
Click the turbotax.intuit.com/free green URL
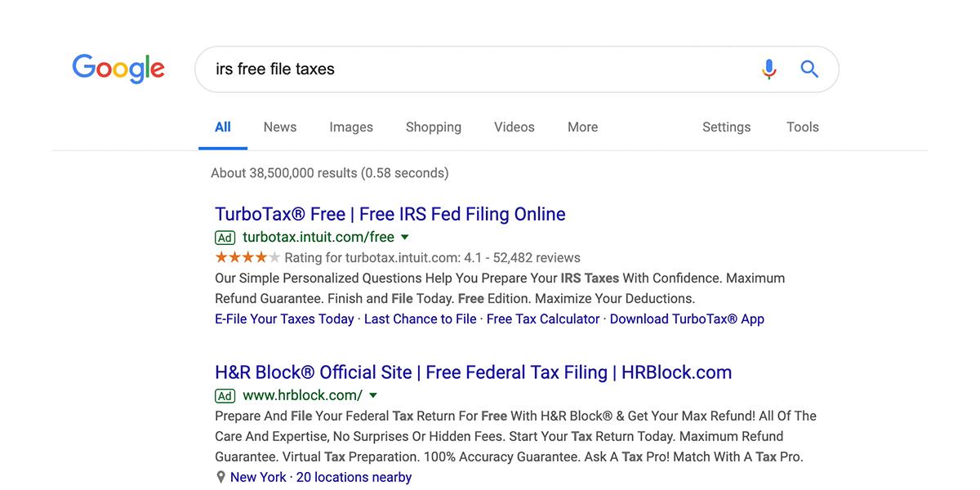coord(318,238)
